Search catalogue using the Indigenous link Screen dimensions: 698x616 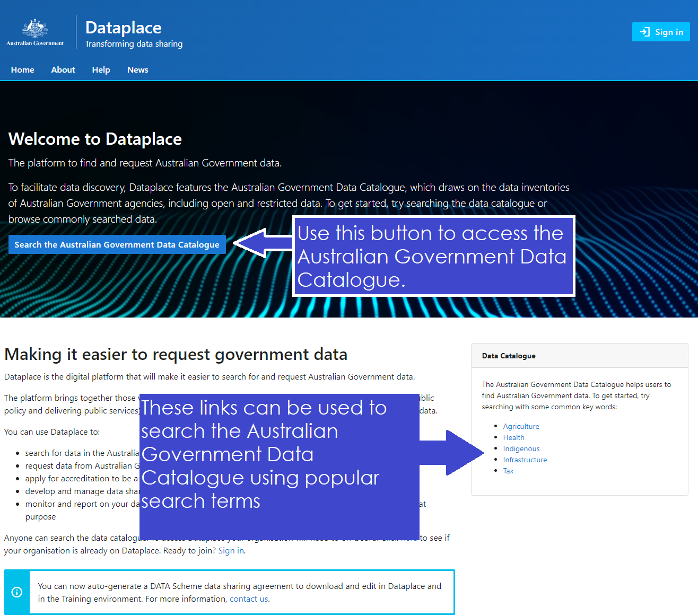tap(521, 448)
